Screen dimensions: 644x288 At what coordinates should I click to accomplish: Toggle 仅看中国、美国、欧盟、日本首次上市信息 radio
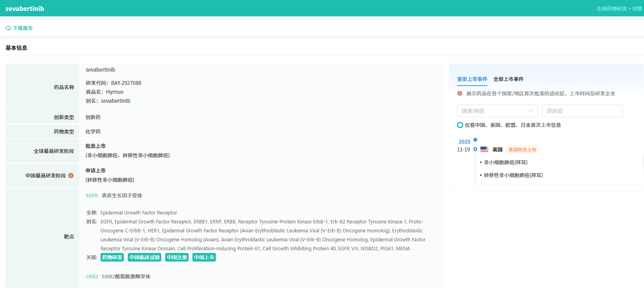460,125
